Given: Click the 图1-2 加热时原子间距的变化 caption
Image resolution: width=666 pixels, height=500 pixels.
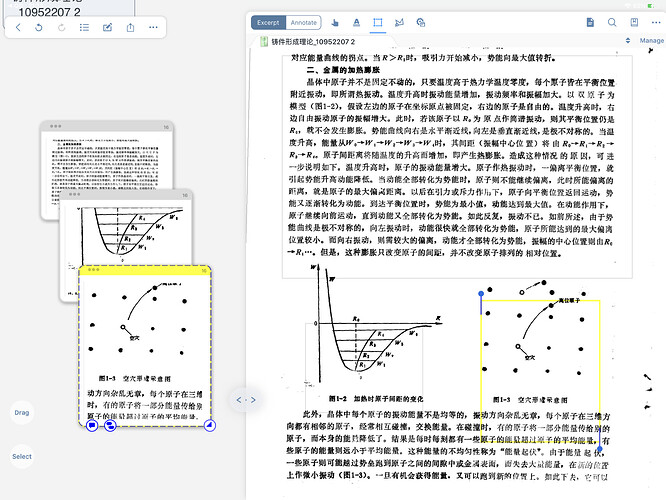Looking at the screenshot, I should [x=376, y=399].
